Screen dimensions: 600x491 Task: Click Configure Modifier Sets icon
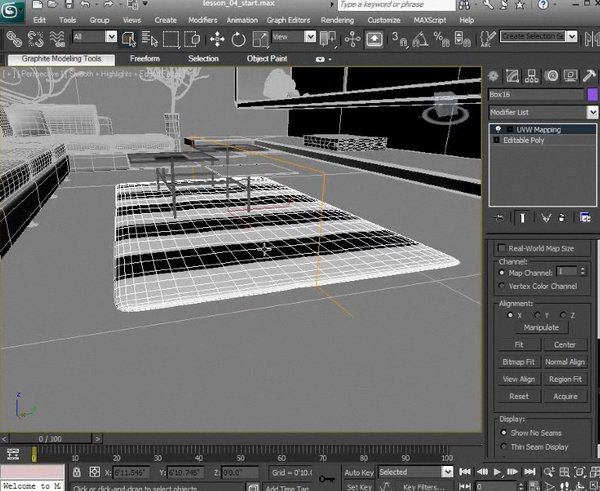coord(585,217)
